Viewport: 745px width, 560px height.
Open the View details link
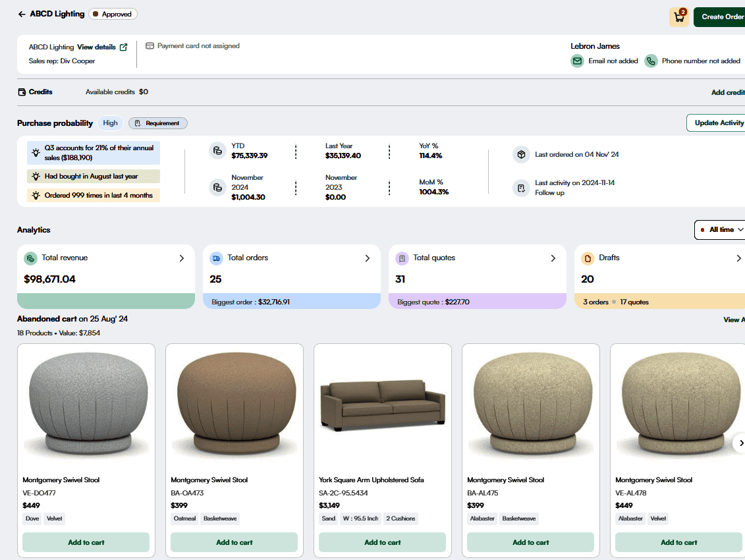click(96, 47)
